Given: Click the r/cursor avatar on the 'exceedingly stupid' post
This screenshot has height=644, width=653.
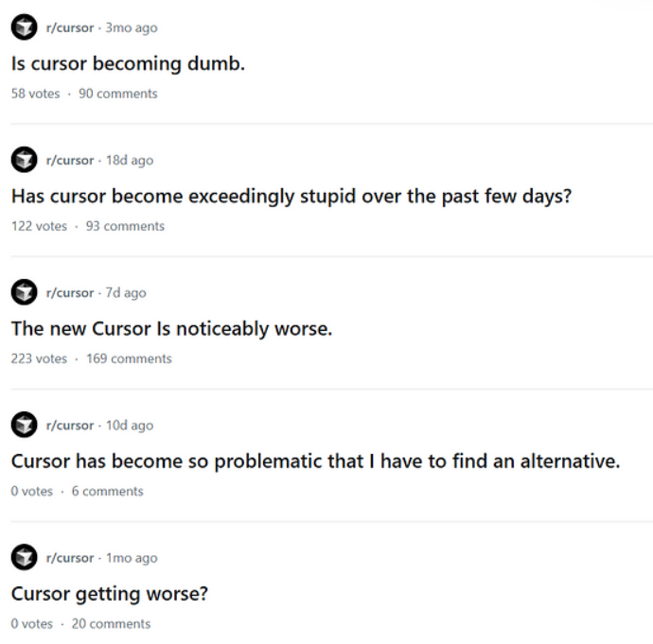Looking at the screenshot, I should click(25, 161).
